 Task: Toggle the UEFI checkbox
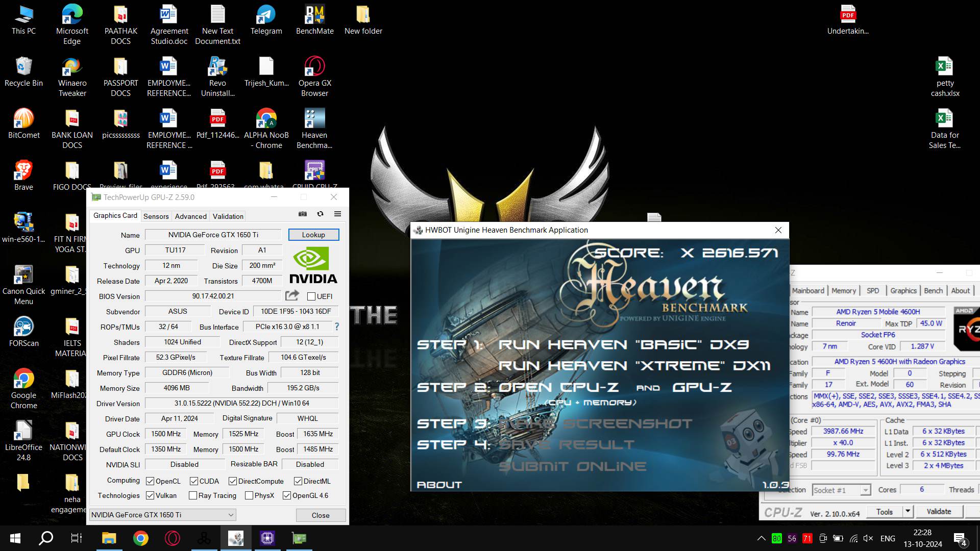click(x=311, y=296)
